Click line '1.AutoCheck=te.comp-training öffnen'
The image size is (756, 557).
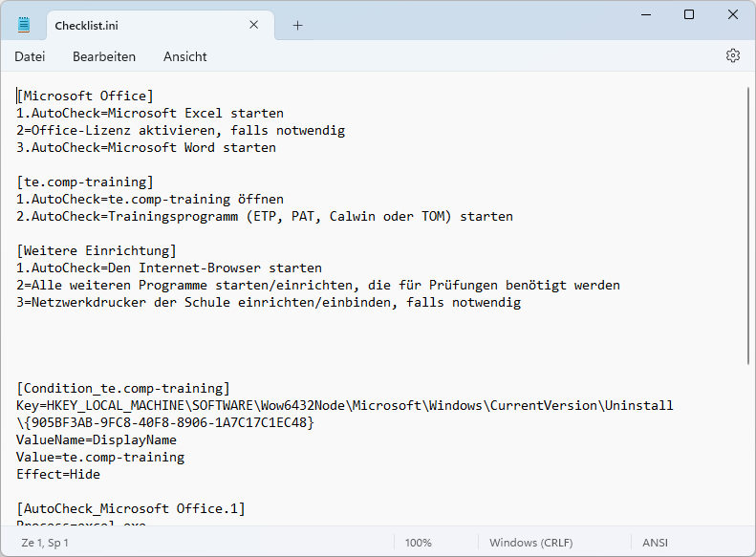tap(150, 199)
